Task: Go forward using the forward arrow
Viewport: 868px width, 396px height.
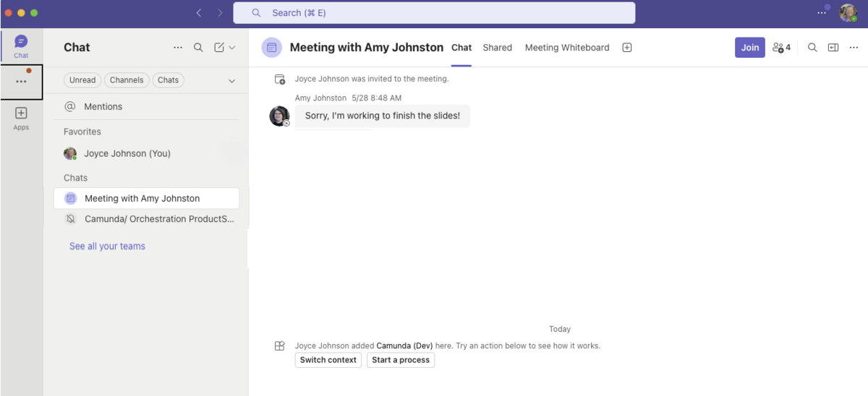Action: 220,13
